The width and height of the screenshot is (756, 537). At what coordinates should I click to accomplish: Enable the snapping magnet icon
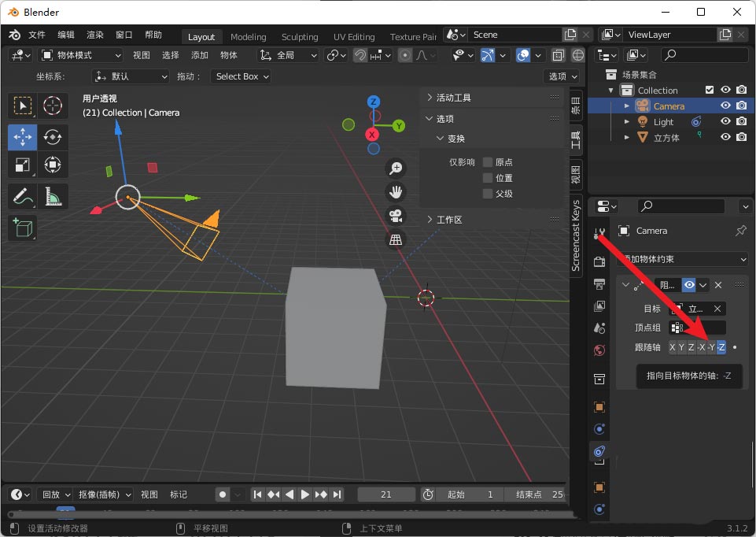[x=359, y=54]
